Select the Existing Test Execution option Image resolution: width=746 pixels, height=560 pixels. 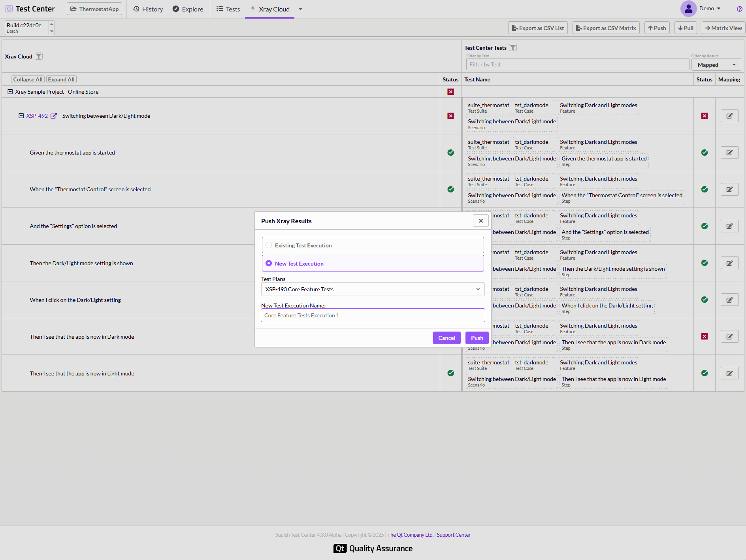[269, 245]
